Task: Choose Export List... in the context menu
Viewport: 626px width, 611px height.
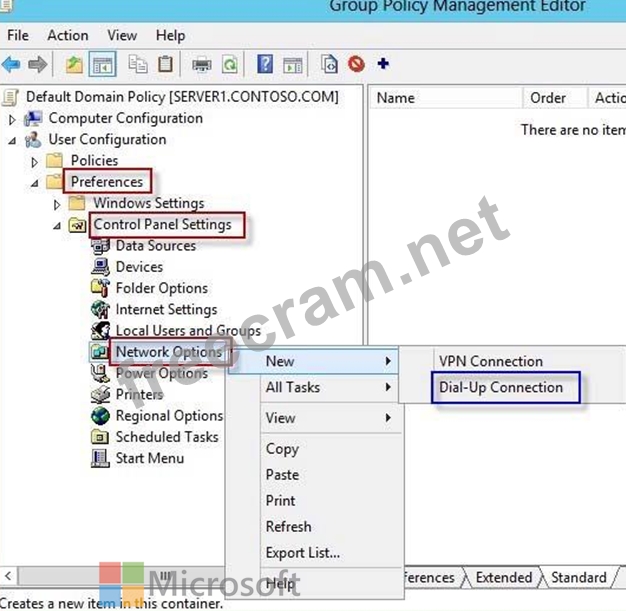Action: [x=303, y=553]
